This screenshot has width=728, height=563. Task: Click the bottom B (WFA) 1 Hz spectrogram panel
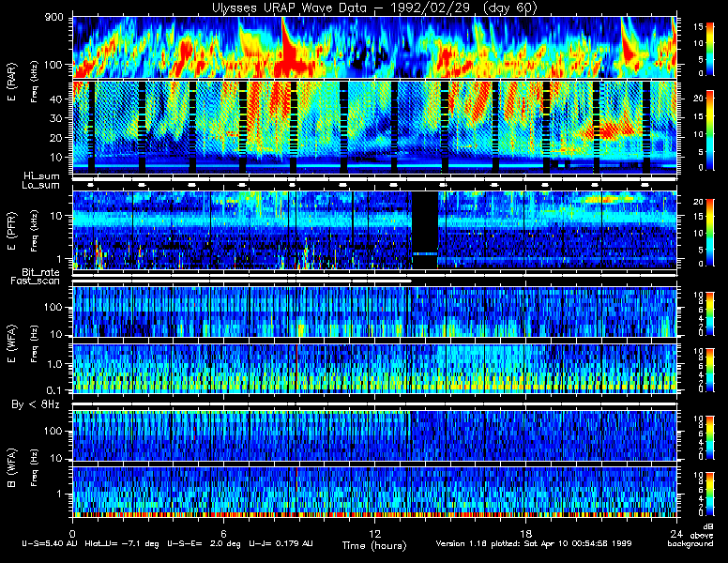(x=374, y=493)
